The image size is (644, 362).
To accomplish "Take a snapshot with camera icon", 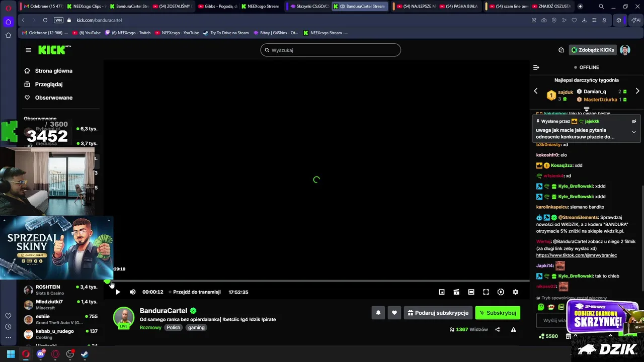I will [x=544, y=20].
